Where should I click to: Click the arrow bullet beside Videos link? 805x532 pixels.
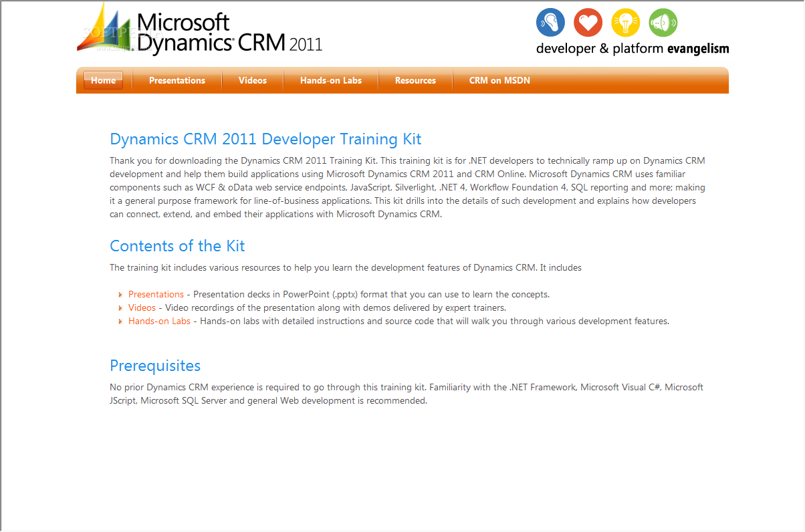pyautogui.click(x=120, y=308)
